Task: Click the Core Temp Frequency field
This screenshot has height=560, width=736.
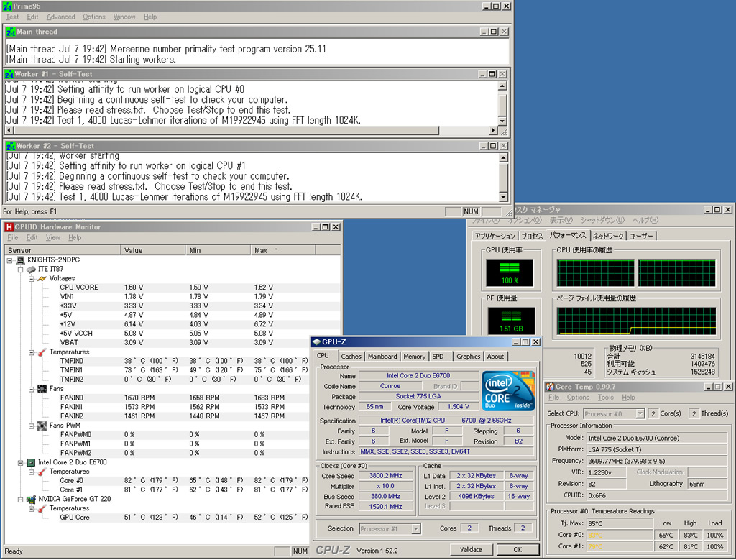Action: pos(657,461)
